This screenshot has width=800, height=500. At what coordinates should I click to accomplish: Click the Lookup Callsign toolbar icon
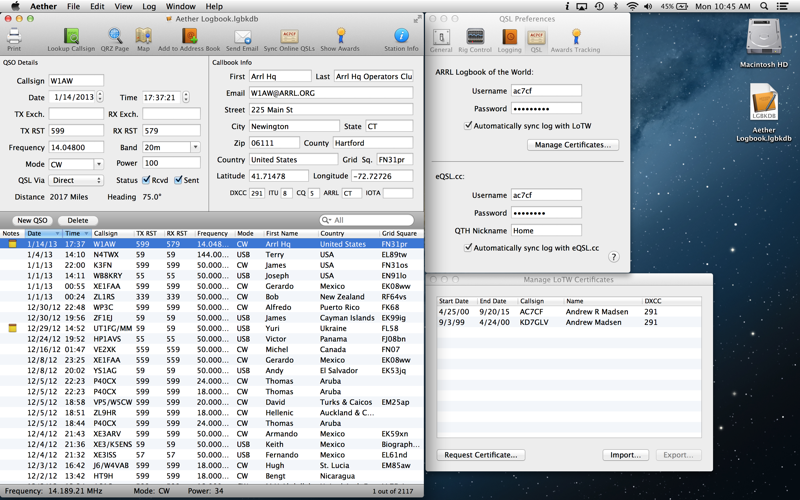point(71,38)
